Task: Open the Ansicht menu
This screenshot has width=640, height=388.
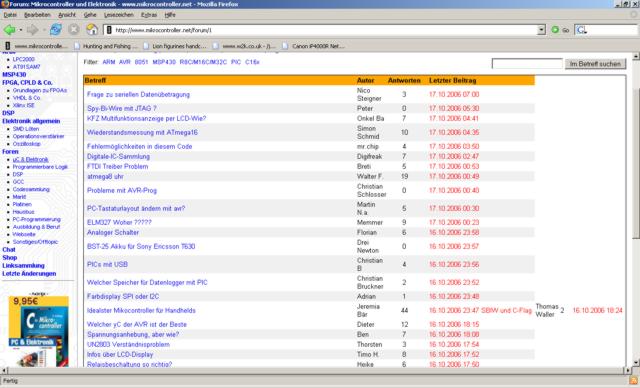Action: [67, 15]
